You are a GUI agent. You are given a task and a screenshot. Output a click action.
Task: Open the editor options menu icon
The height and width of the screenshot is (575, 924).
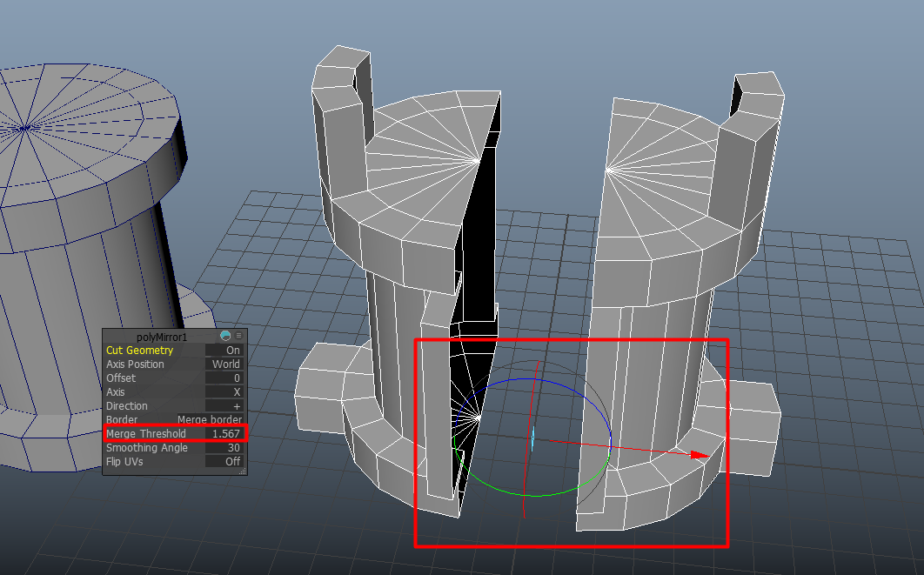[x=238, y=336]
